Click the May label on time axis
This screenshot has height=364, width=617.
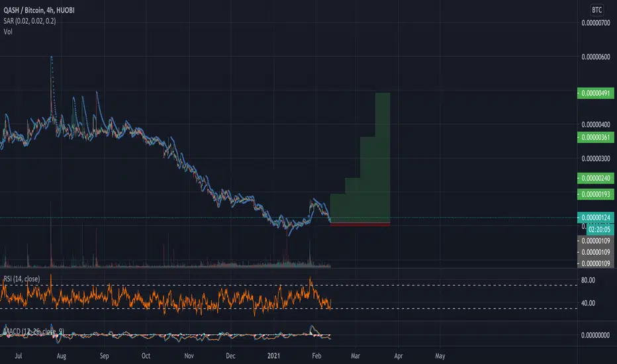440,356
